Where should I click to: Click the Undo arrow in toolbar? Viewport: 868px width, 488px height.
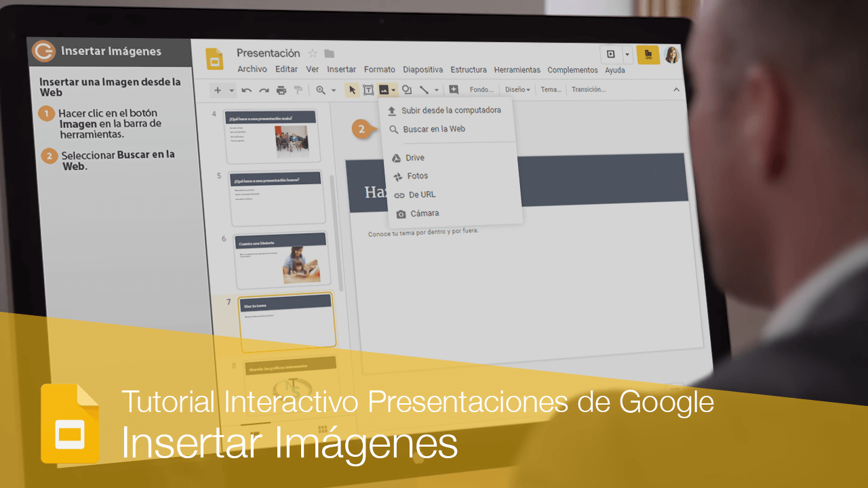247,90
